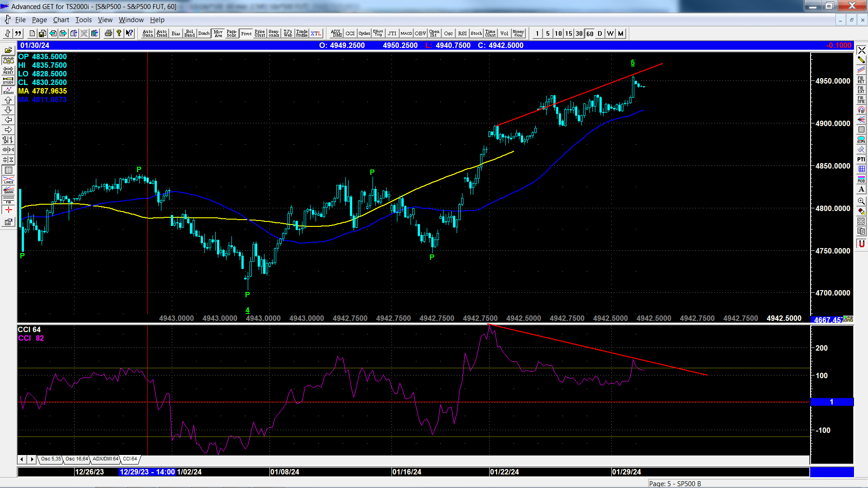This screenshot has width=868, height=488.
Task: Click the context help pointer icon
Action: (x=129, y=33)
